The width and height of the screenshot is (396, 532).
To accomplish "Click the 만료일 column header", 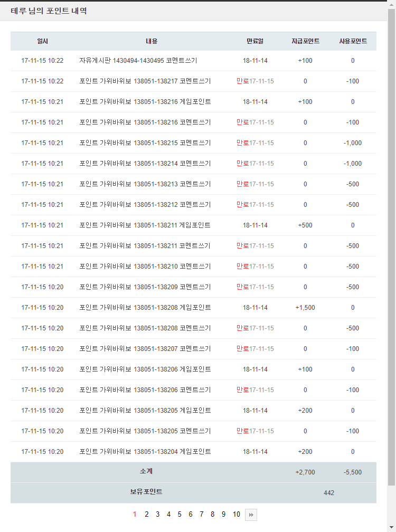I will 255,41.
